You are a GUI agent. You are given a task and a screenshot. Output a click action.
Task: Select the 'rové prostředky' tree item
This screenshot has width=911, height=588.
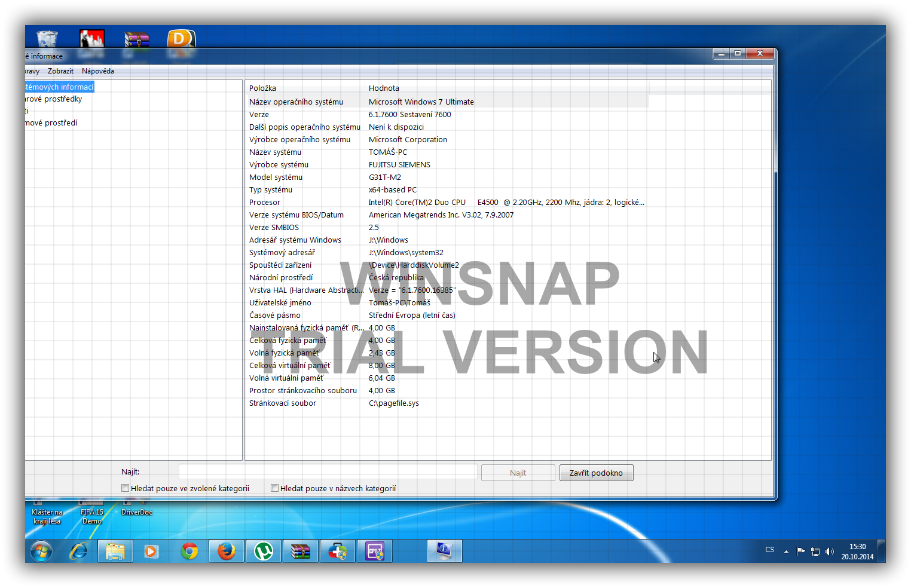pyautogui.click(x=53, y=99)
